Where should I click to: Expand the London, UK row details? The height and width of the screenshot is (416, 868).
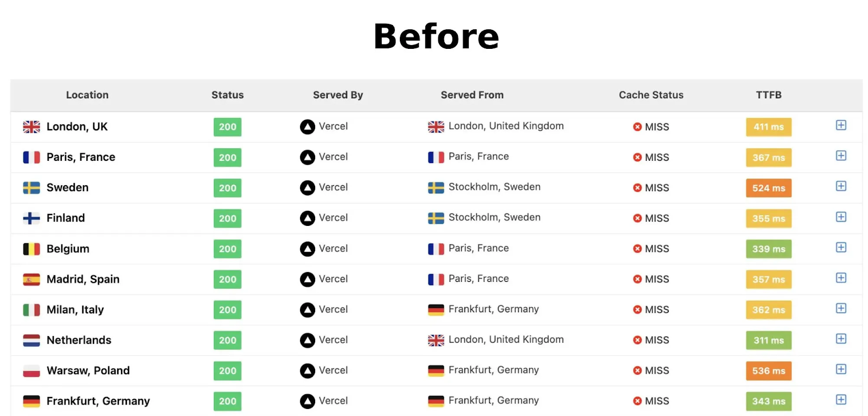[841, 125]
